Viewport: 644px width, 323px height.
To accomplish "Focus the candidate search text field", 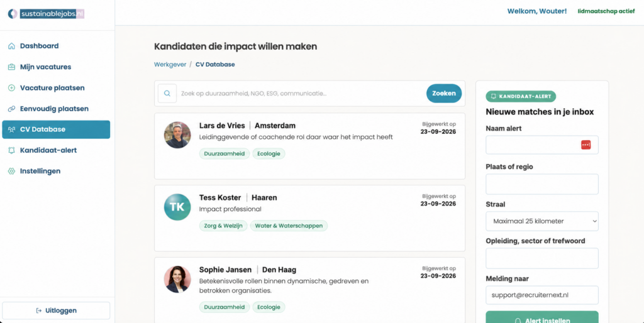I will pyautogui.click(x=302, y=94).
